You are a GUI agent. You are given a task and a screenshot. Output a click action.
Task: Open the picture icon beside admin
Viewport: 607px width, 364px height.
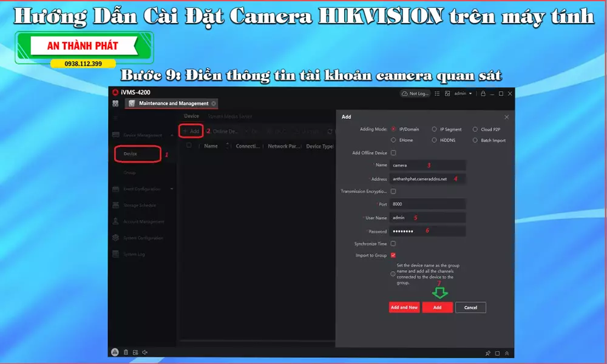point(447,93)
